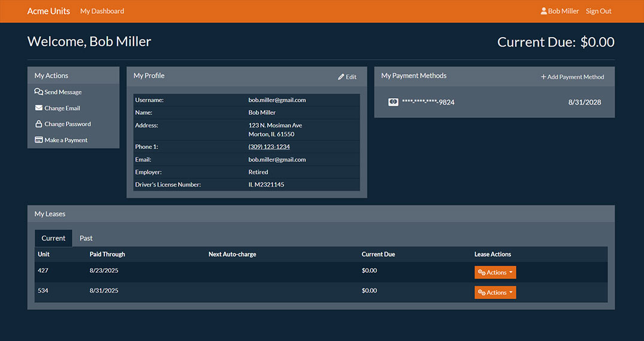Click the $0.00 due amount for unit 427

369,270
